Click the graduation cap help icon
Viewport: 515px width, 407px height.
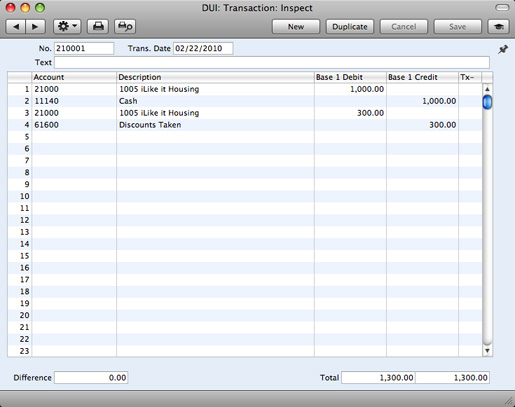coord(499,27)
